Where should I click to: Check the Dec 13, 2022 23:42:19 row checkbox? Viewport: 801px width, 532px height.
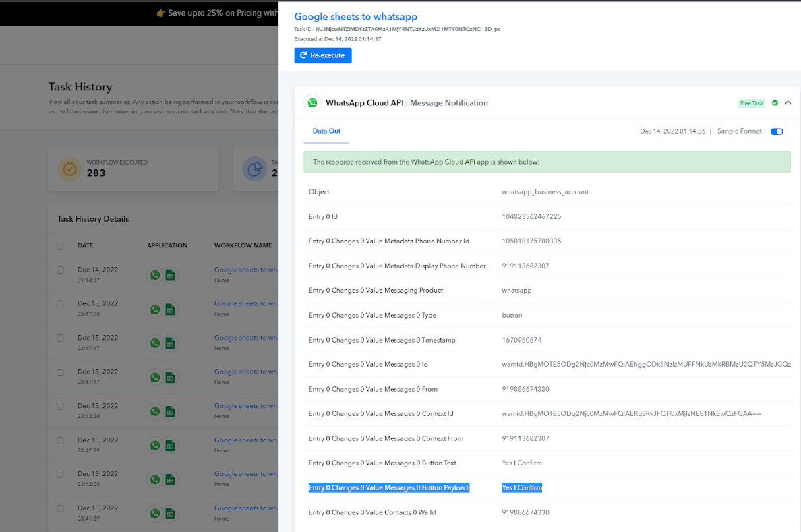(60, 440)
